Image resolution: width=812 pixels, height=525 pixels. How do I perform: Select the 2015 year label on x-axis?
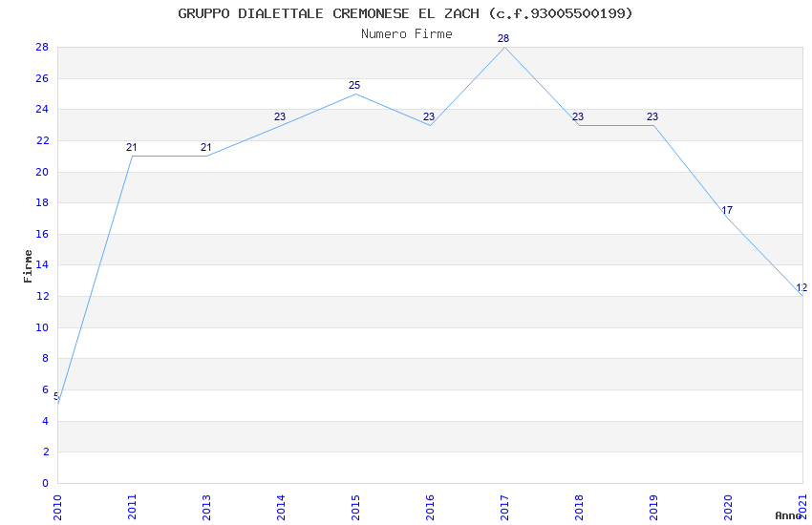click(355, 508)
